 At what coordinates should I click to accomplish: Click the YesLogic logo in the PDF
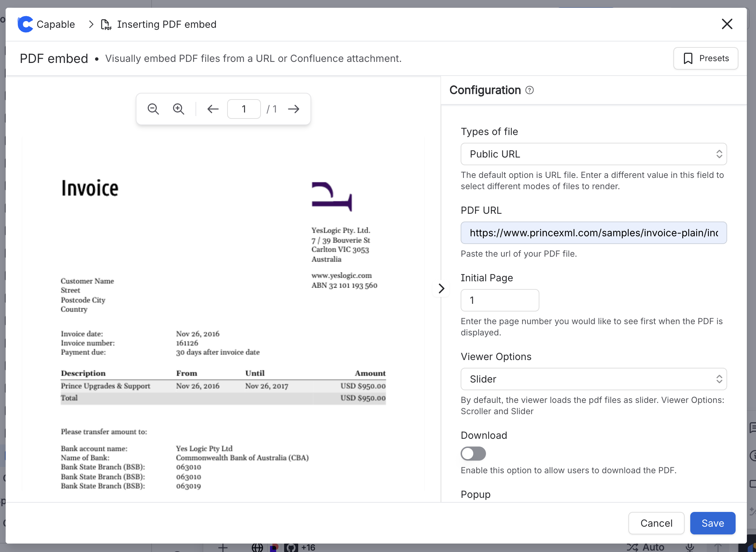[x=332, y=197]
